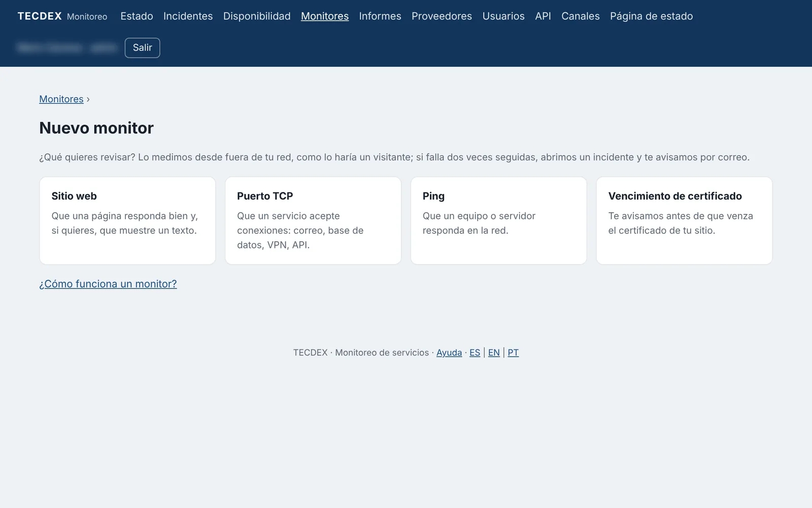Open Disponibilidad in the navigation bar
The height and width of the screenshot is (508, 812).
coord(257,16)
